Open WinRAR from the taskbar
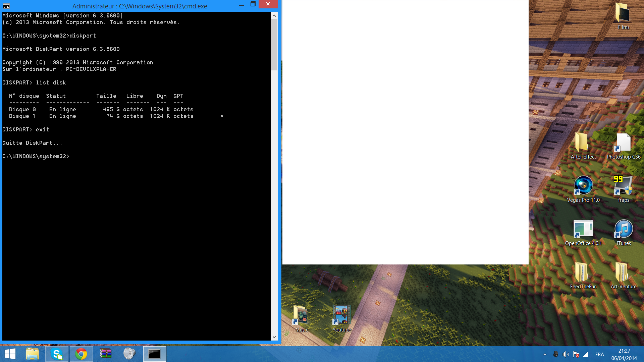The image size is (644, 362). (x=105, y=354)
